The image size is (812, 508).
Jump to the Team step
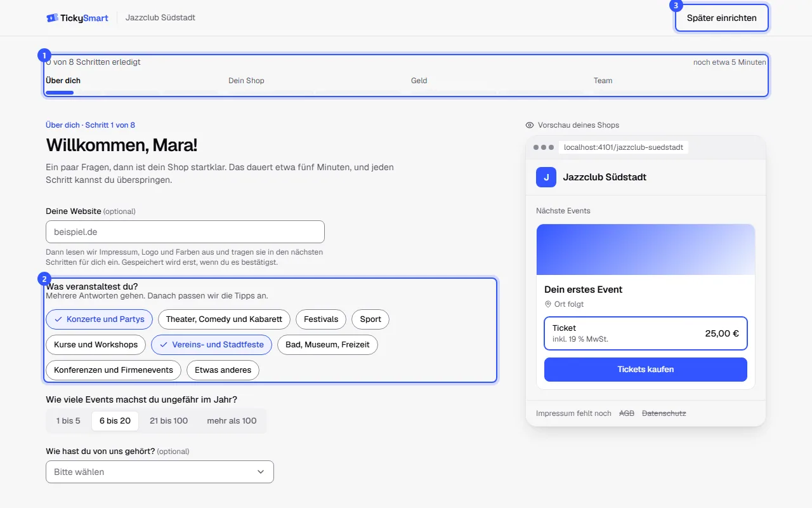[603, 81]
